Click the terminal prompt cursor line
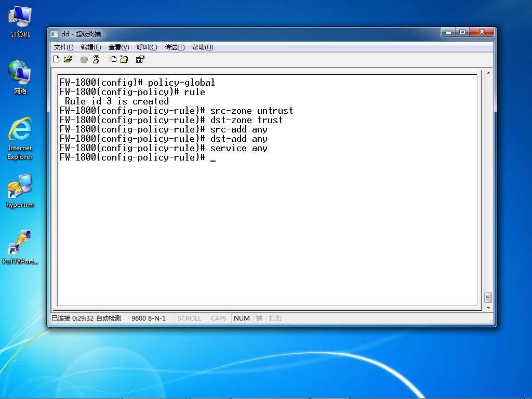The height and width of the screenshot is (399, 532). tap(137, 157)
